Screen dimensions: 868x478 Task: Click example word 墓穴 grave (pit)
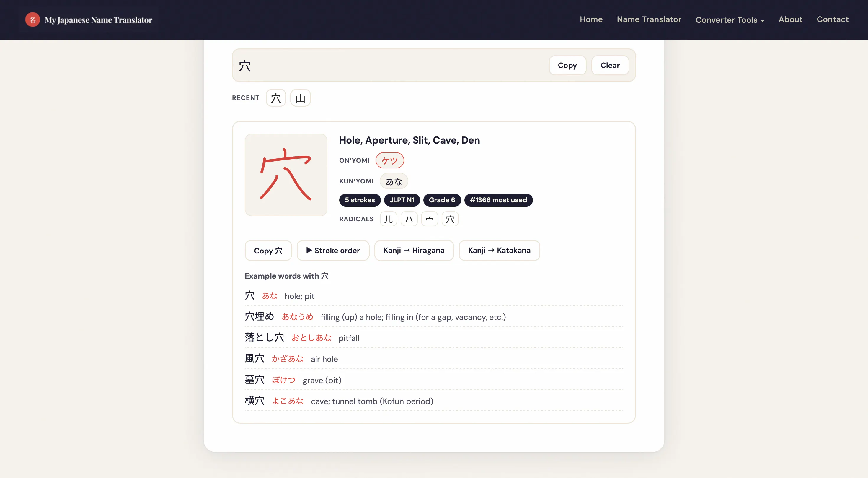pos(434,380)
